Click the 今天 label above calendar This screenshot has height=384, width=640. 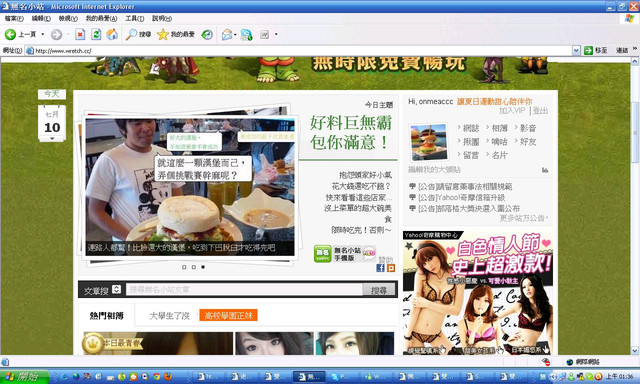pyautogui.click(x=52, y=94)
